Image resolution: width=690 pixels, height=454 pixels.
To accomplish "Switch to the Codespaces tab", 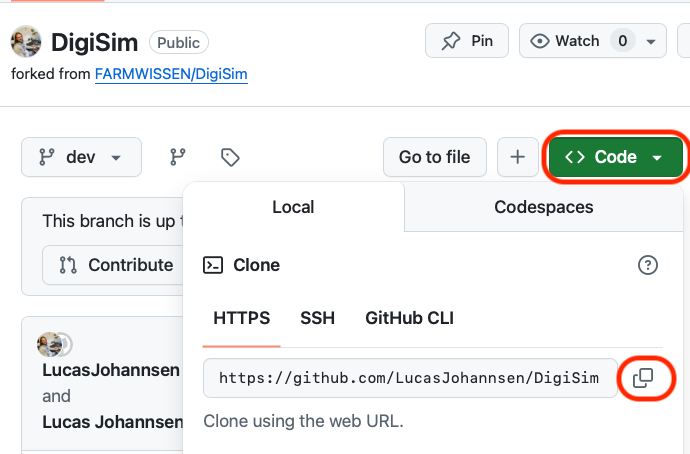I will pyautogui.click(x=543, y=207).
